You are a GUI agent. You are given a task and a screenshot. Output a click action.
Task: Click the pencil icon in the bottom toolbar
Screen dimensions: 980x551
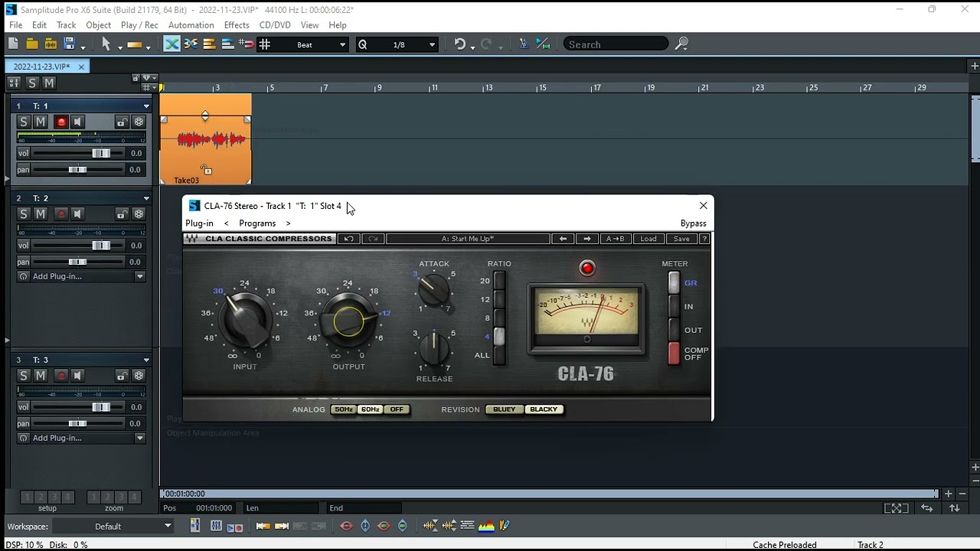coord(505,526)
